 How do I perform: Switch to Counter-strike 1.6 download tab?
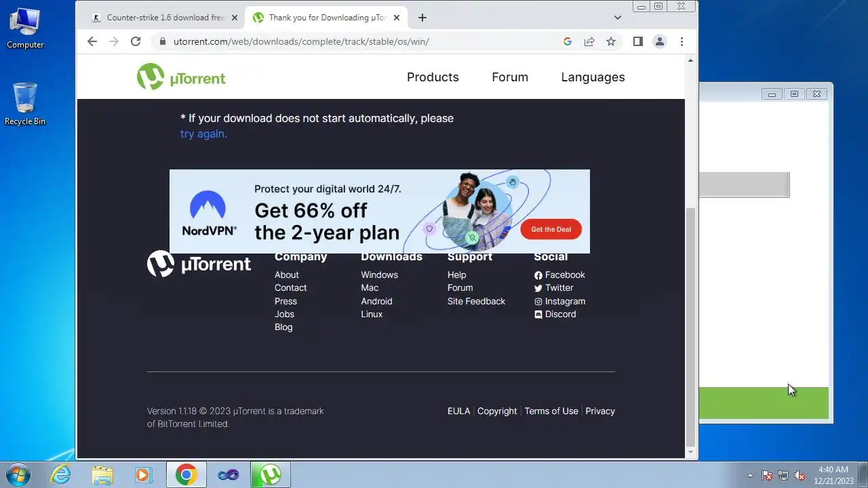(x=165, y=18)
